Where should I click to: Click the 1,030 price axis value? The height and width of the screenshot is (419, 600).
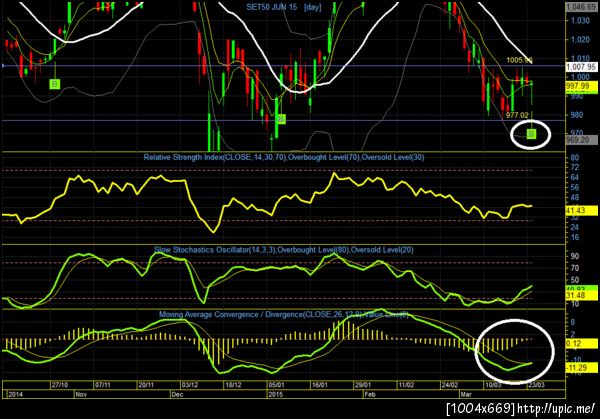[x=580, y=21]
